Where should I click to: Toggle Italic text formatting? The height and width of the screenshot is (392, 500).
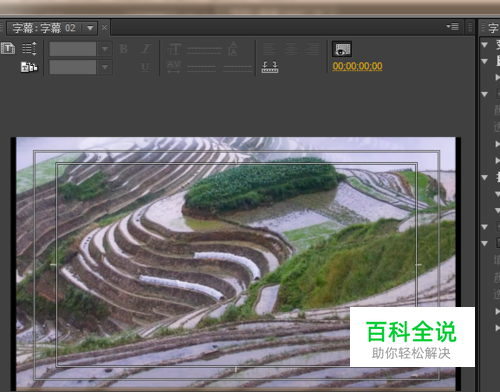click(145, 49)
